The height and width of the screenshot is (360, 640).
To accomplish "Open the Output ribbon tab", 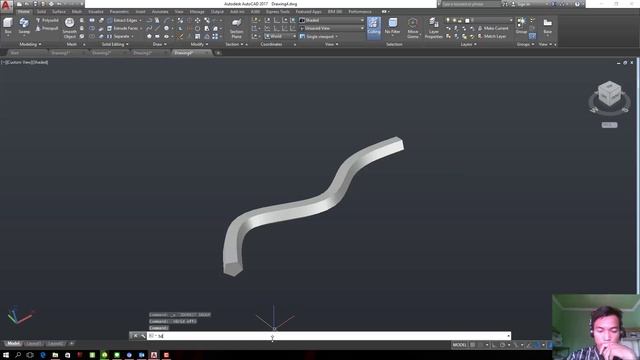I will pos(217,12).
